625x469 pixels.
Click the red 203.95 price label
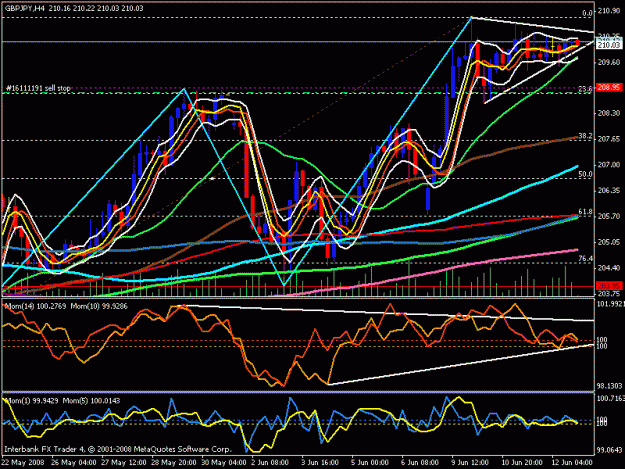(609, 286)
